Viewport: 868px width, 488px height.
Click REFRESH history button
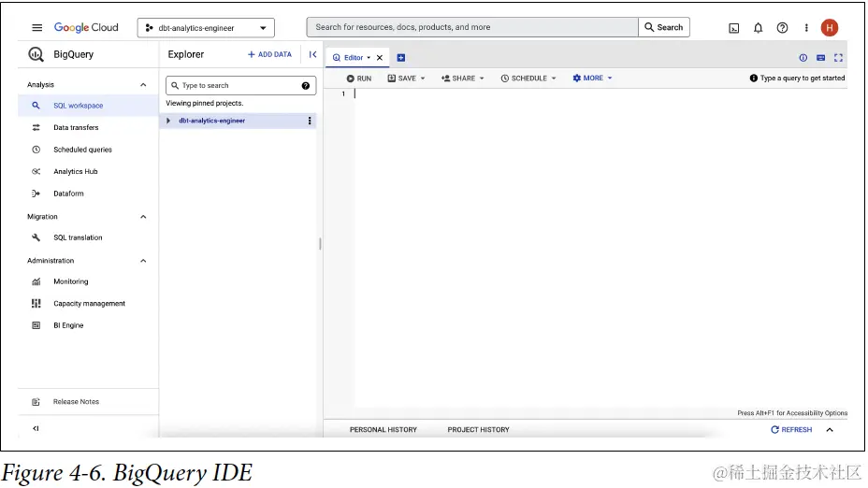[x=791, y=430]
